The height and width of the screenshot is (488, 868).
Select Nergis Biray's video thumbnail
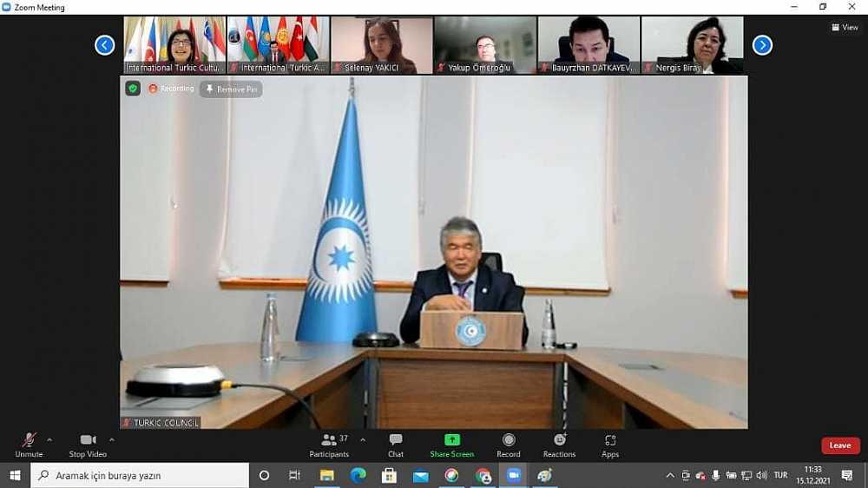tap(692, 44)
